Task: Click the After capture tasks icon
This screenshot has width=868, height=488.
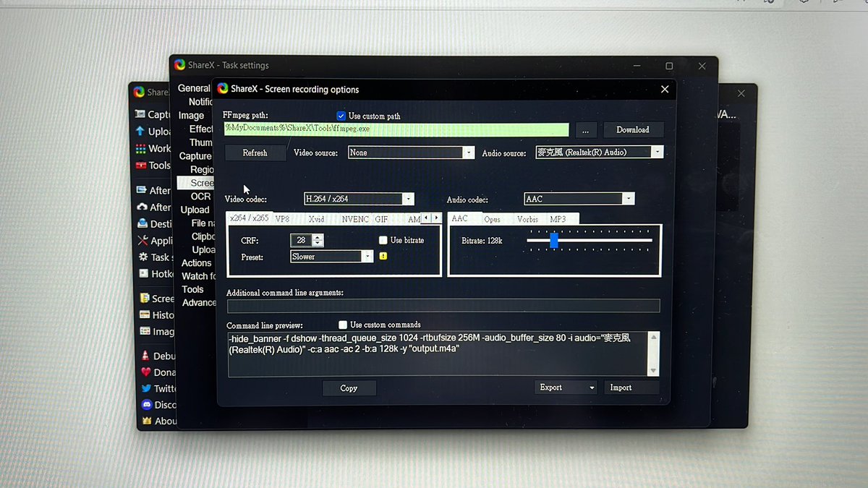Action: (x=141, y=190)
